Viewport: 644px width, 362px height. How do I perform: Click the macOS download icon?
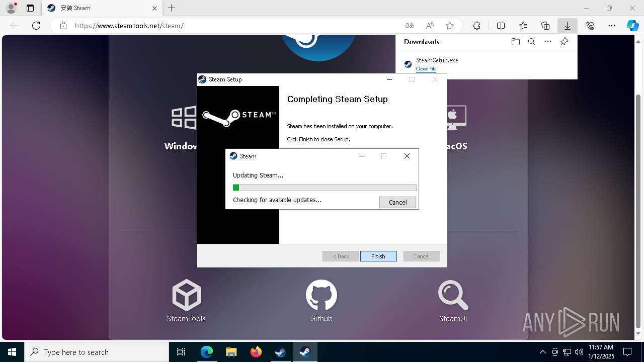coord(455,118)
